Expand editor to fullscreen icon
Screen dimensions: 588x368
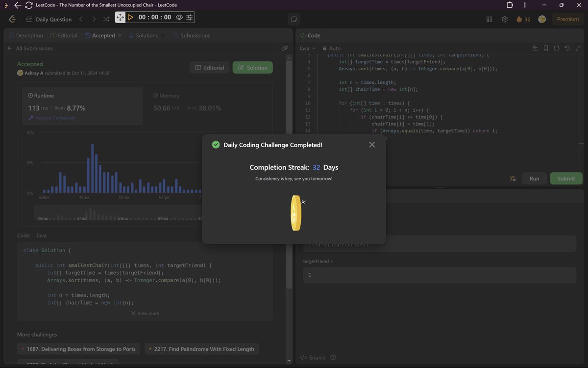tap(578, 48)
